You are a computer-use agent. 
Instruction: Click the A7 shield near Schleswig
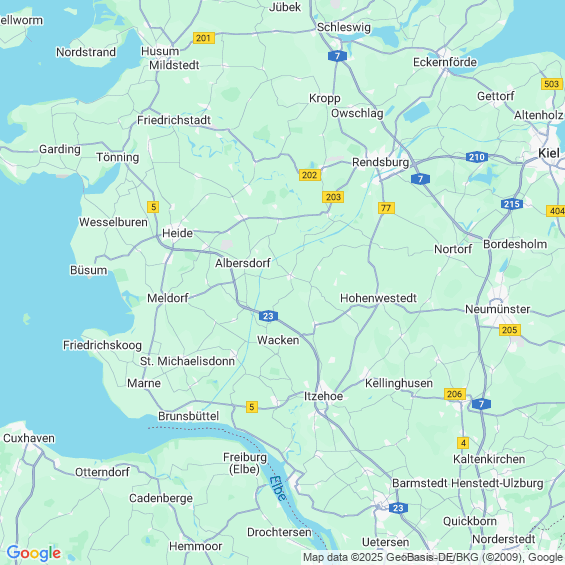click(x=337, y=56)
